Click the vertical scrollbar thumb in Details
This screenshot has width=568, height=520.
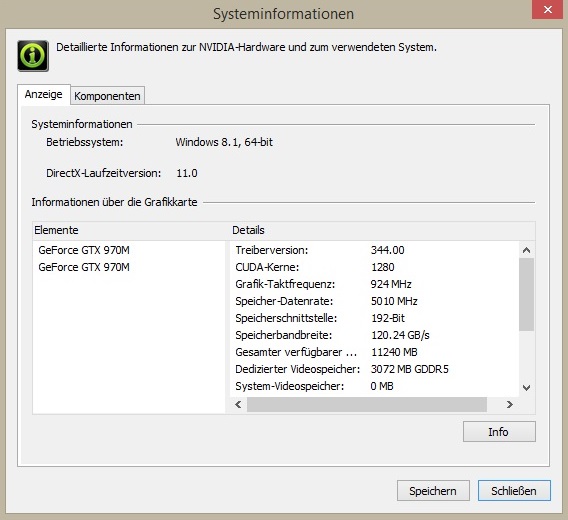pos(527,295)
